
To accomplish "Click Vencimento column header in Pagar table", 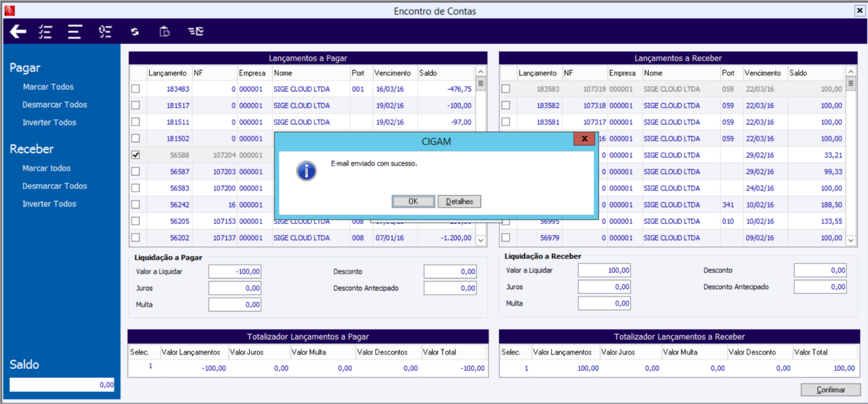I will [x=395, y=73].
